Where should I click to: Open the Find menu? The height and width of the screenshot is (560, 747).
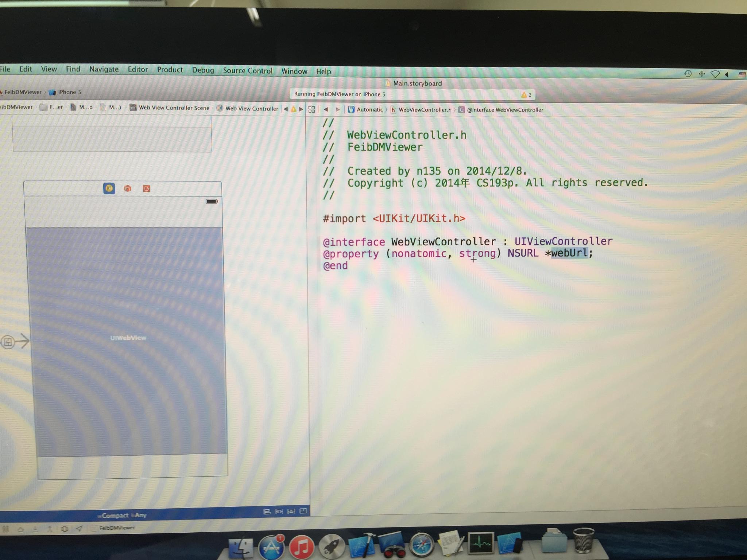(x=73, y=69)
